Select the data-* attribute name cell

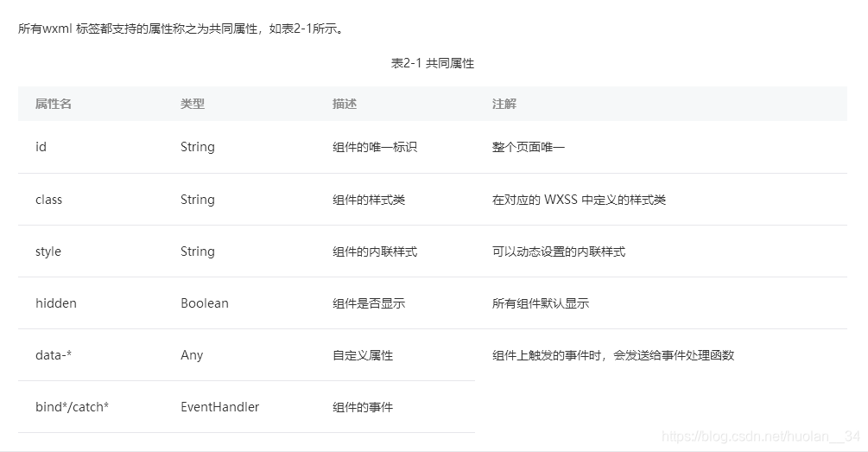(x=54, y=355)
